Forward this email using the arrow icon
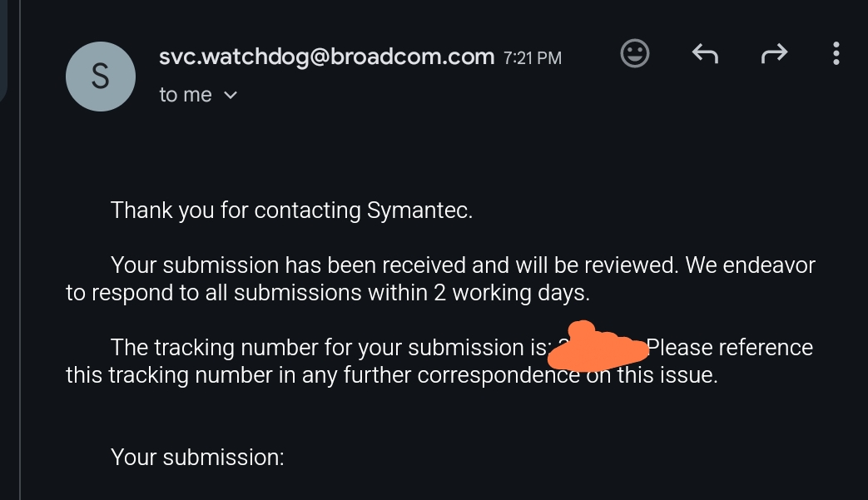 click(774, 55)
